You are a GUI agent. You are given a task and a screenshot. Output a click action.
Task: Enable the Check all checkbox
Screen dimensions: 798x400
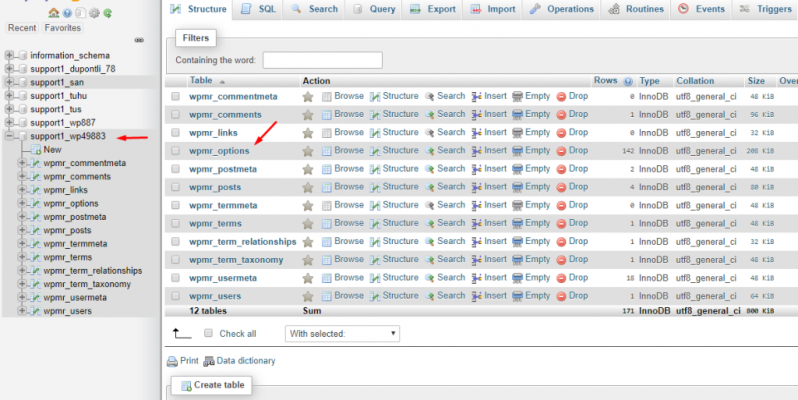click(208, 333)
